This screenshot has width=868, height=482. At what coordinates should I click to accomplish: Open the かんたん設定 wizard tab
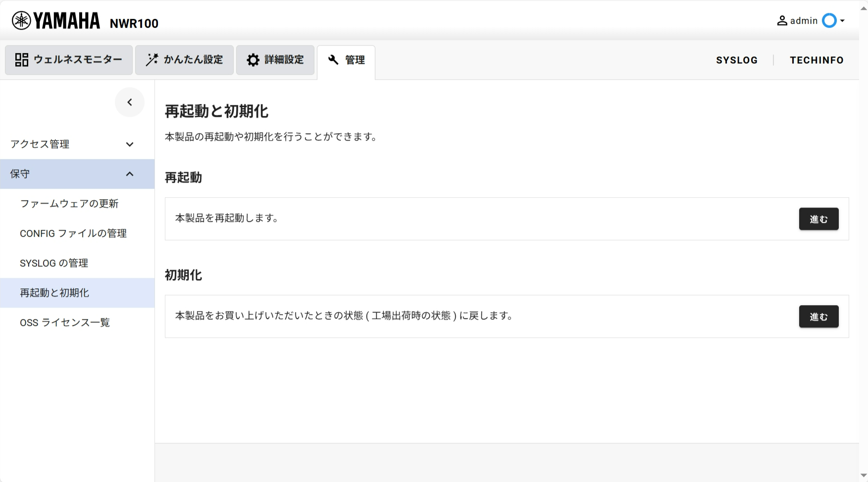184,60
